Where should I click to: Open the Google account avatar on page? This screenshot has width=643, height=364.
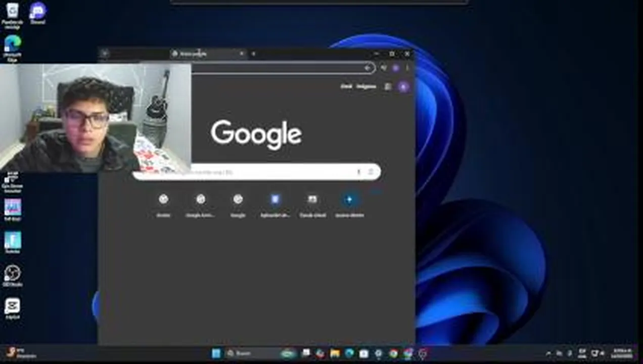(x=403, y=86)
